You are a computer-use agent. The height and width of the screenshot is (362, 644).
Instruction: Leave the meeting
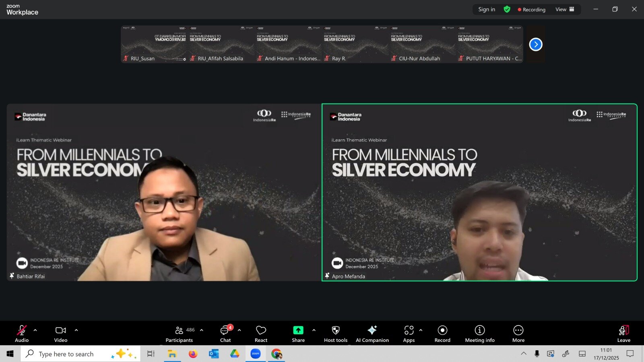[623, 333]
